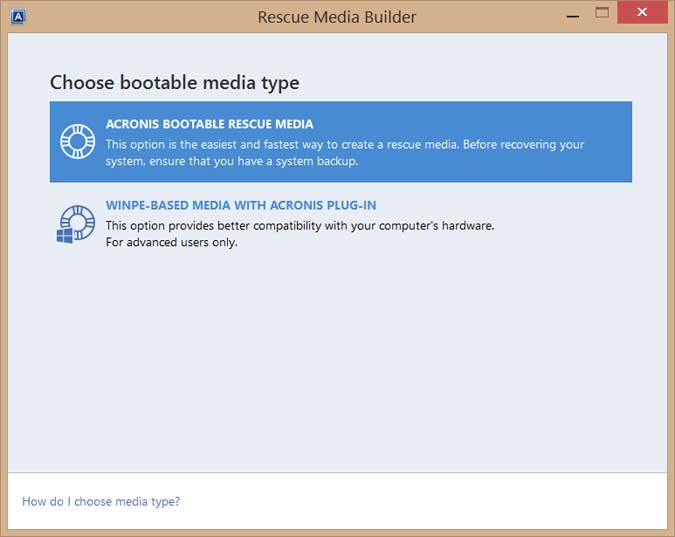675x537 pixels.
Task: Maximize the Rescue Media Builder window
Action: [602, 12]
